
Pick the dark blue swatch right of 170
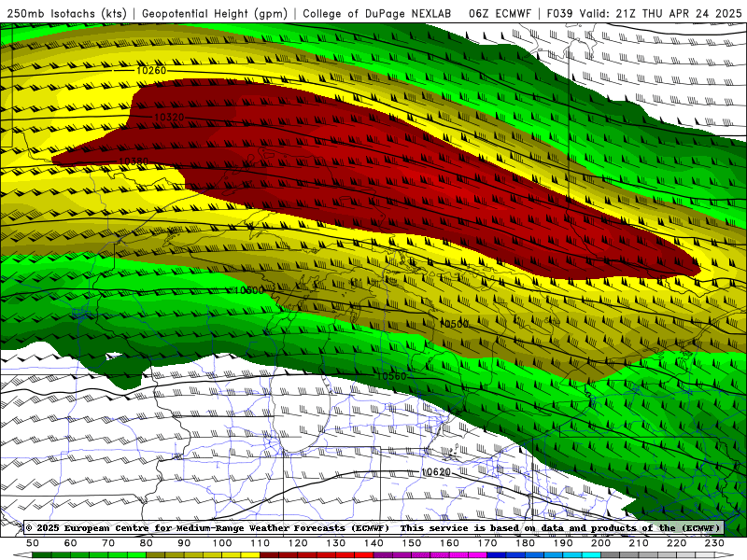click(x=497, y=555)
